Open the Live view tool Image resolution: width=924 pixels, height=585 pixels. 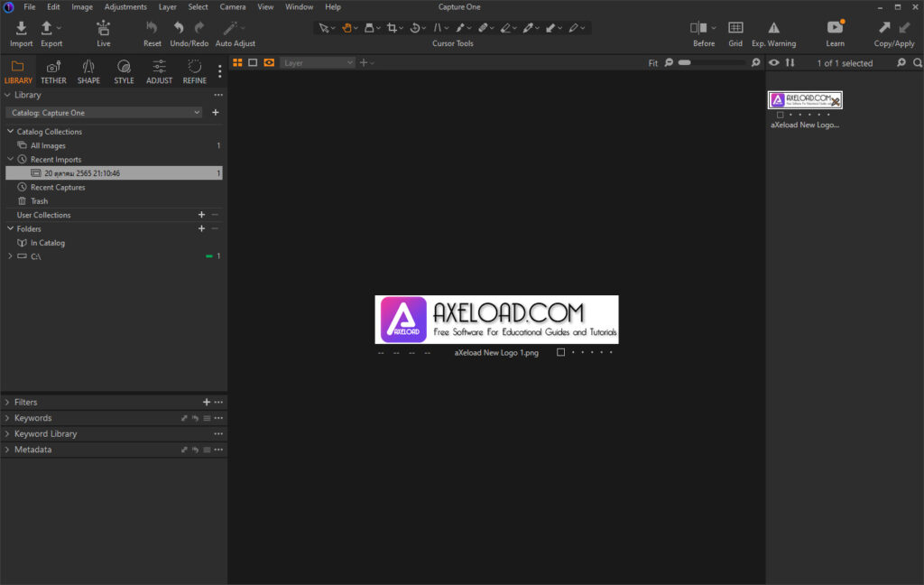coord(103,28)
